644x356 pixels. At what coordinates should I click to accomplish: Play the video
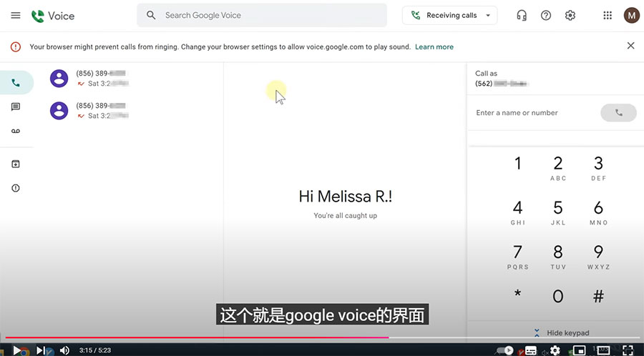point(17,350)
